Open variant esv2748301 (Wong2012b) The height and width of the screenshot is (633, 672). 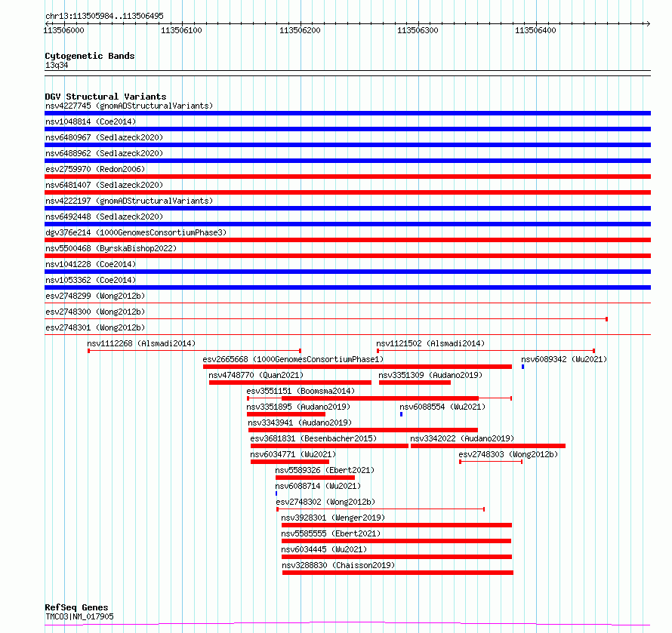pyautogui.click(x=95, y=327)
